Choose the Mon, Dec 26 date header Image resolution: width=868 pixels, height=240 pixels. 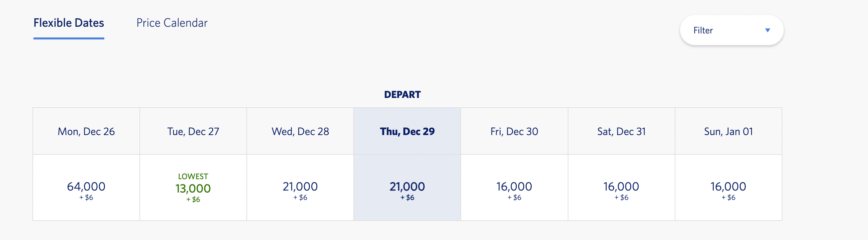[86, 131]
